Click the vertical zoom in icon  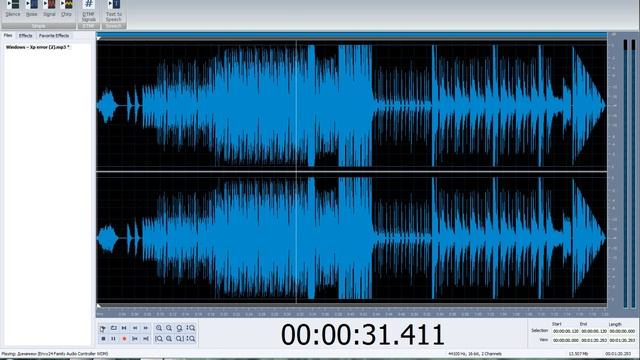click(191, 328)
